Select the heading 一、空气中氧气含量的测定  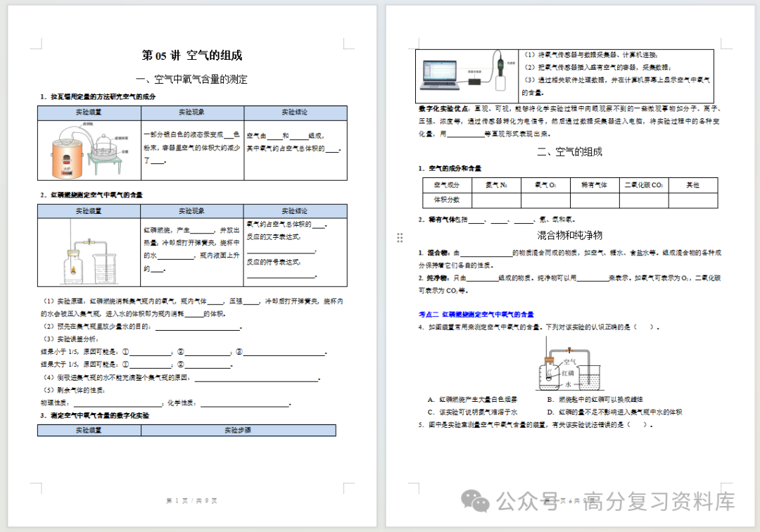coord(192,79)
